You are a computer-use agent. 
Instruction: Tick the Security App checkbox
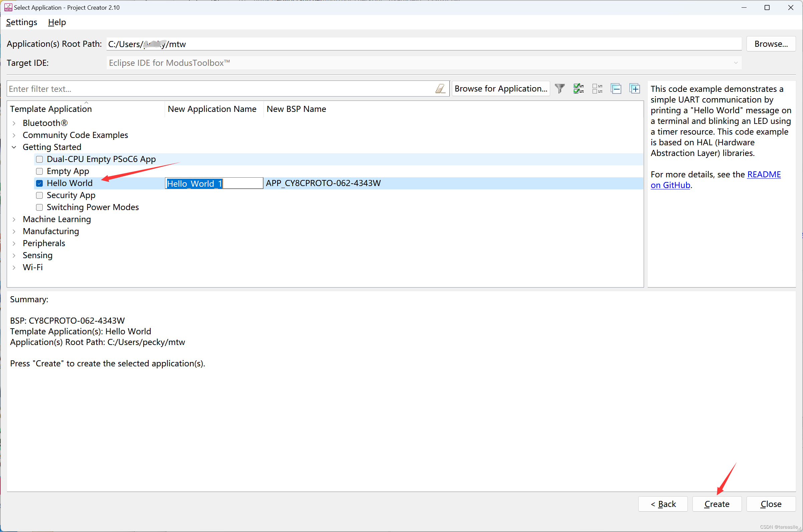(x=39, y=195)
